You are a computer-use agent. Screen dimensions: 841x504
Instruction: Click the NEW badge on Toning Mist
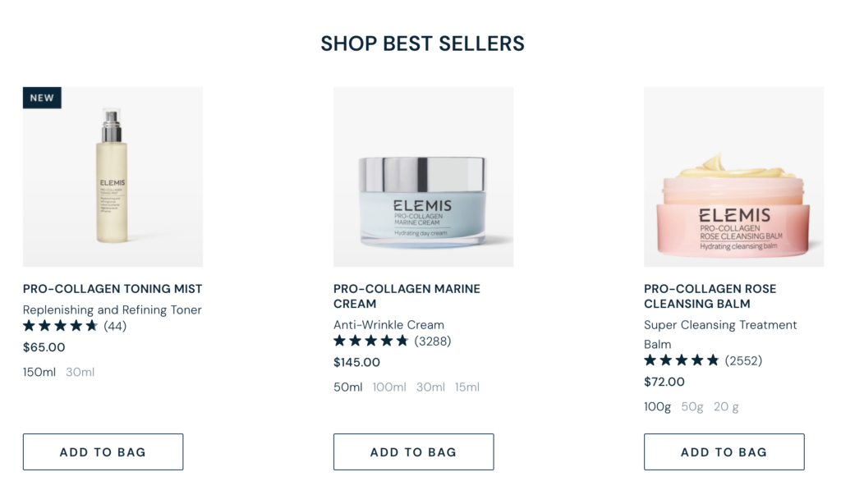coord(42,98)
